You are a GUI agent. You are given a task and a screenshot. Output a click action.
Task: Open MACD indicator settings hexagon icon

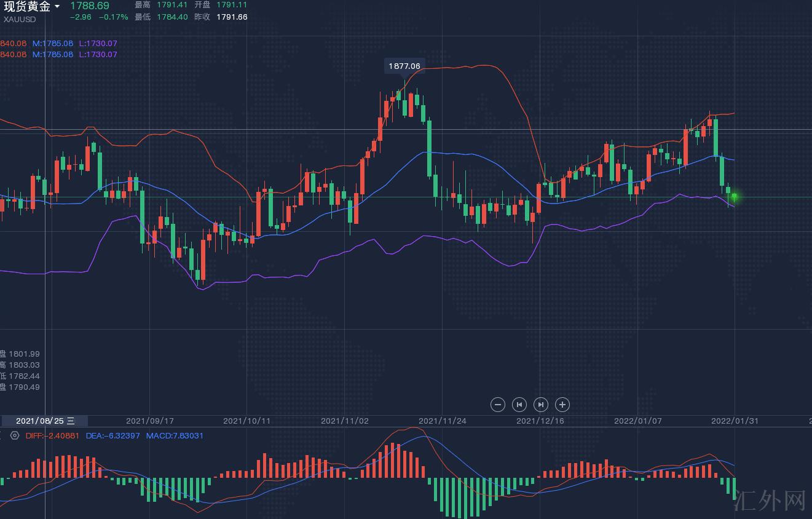point(15,435)
